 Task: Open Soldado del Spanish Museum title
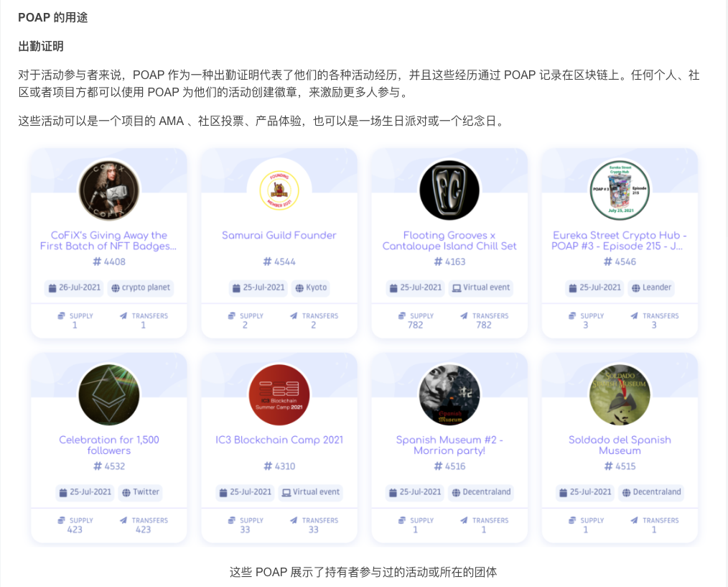click(620, 445)
